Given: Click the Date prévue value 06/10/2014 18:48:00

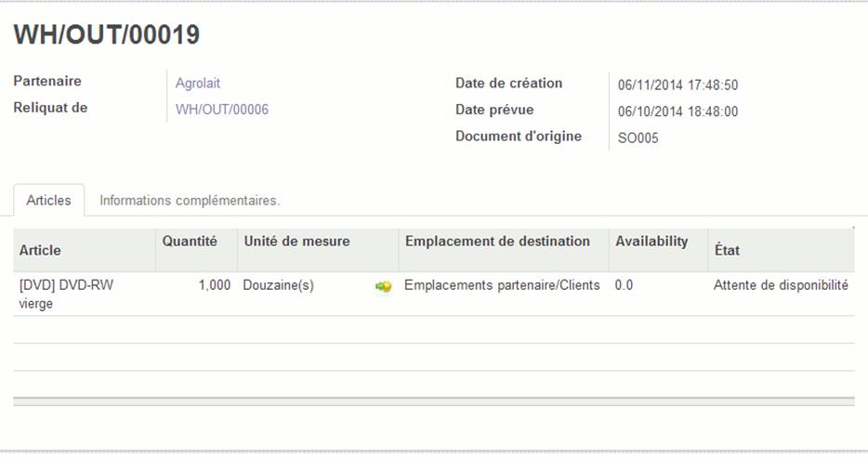Looking at the screenshot, I should (x=677, y=111).
